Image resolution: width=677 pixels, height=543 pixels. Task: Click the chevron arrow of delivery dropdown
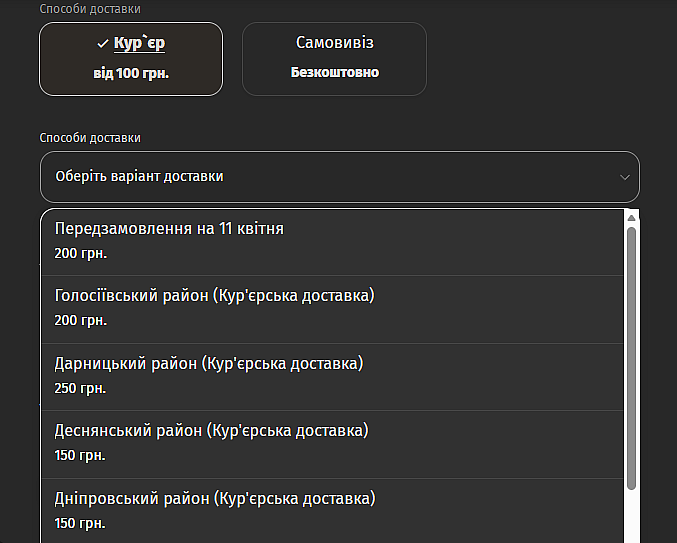(625, 177)
